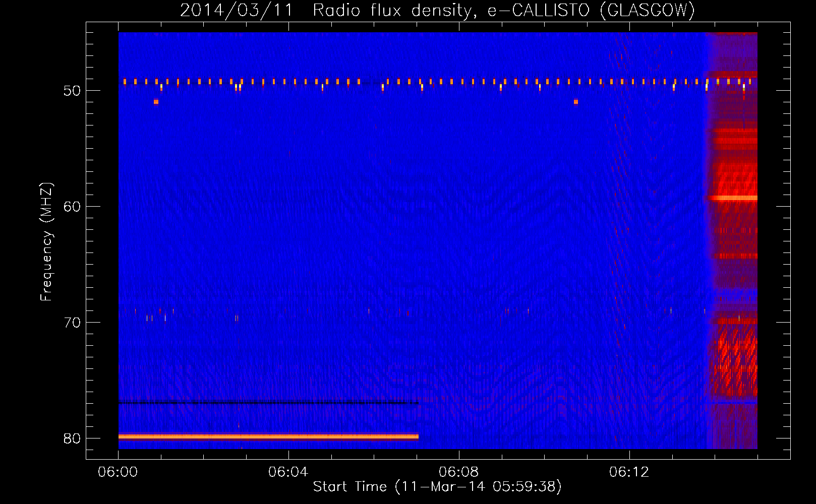
Task: Click the '06:12' time tick label
Action: pyautogui.click(x=629, y=472)
